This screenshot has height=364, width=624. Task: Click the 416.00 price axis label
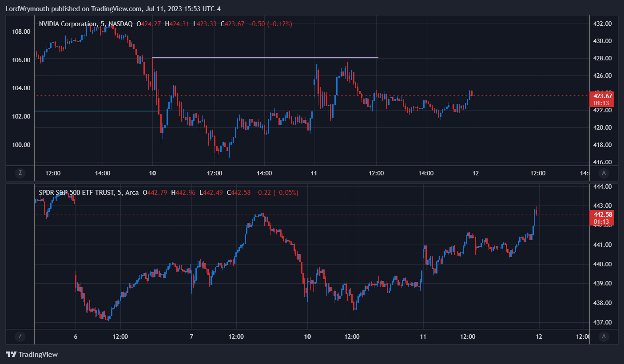point(603,162)
